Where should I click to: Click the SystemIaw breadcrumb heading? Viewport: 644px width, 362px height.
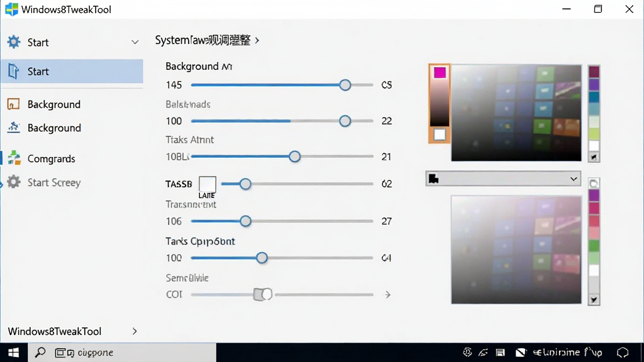(203, 40)
